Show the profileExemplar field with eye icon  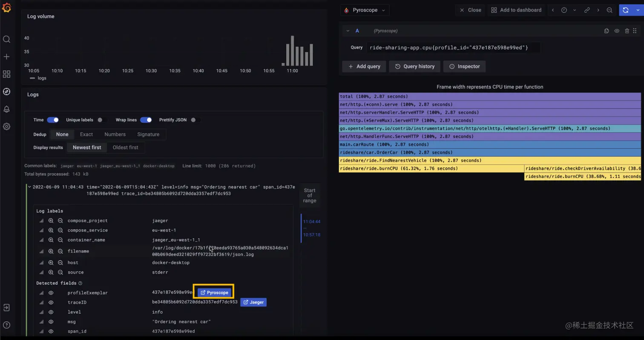(51, 293)
